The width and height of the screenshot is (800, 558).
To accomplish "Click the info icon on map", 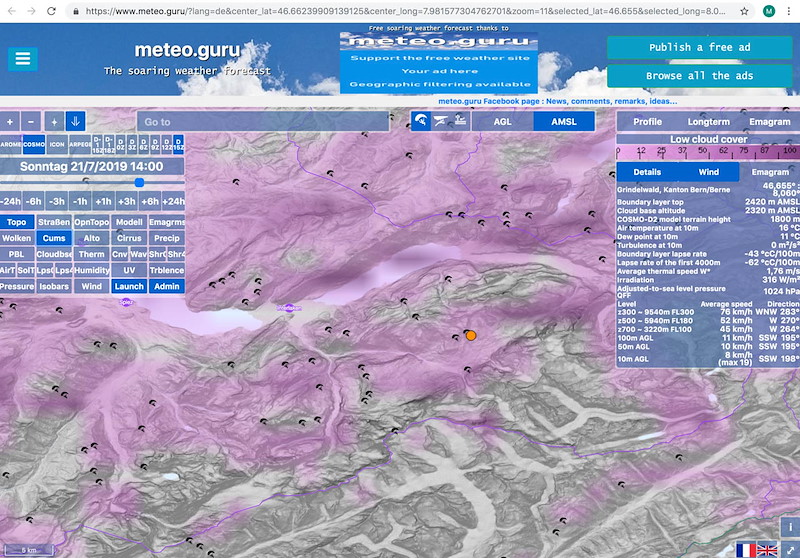I will [789, 527].
